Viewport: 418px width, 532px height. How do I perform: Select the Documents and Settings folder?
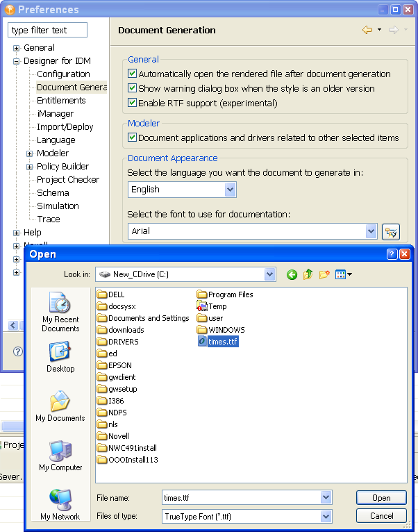(143, 318)
